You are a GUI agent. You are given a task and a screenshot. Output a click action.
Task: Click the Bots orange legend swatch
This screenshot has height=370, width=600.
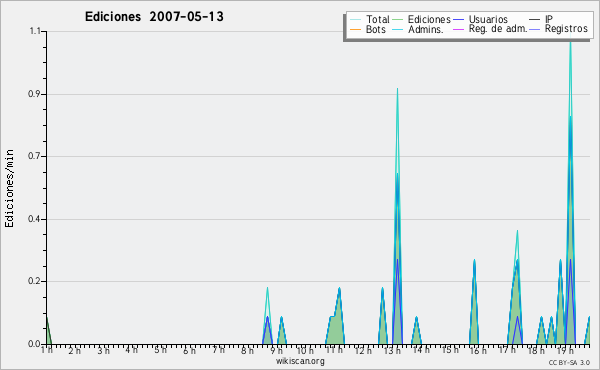point(355,29)
